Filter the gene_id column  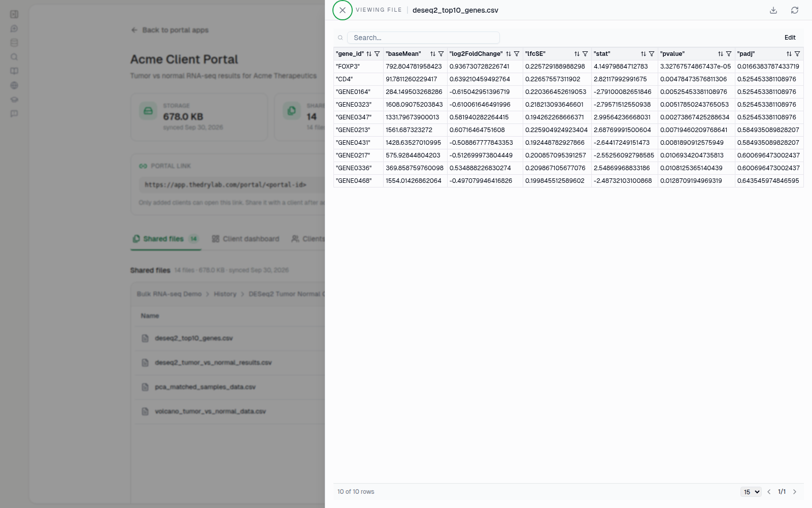(377, 54)
